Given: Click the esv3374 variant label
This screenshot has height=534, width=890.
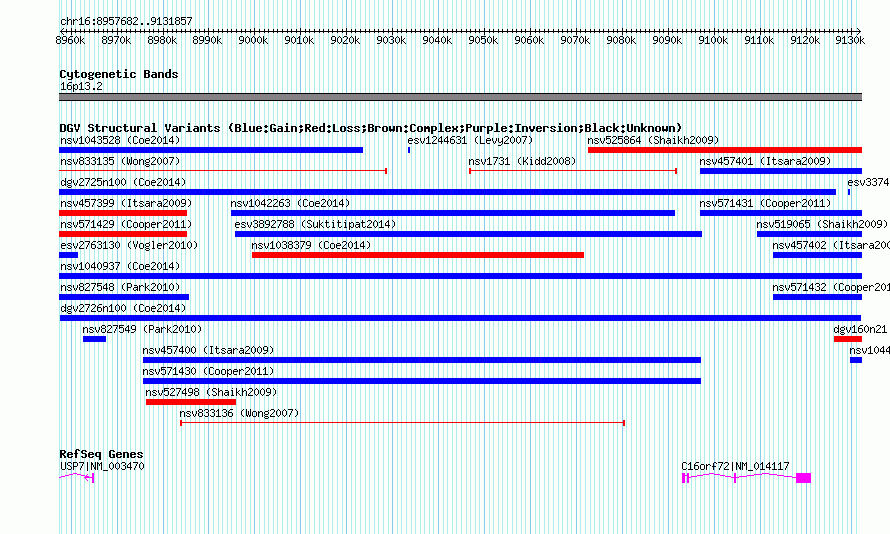Looking at the screenshot, I should tap(868, 182).
